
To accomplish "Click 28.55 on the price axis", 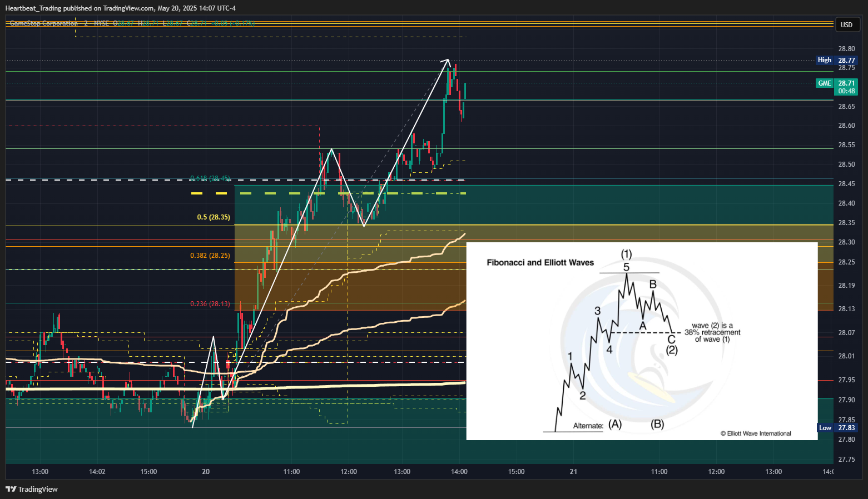I will coord(846,145).
